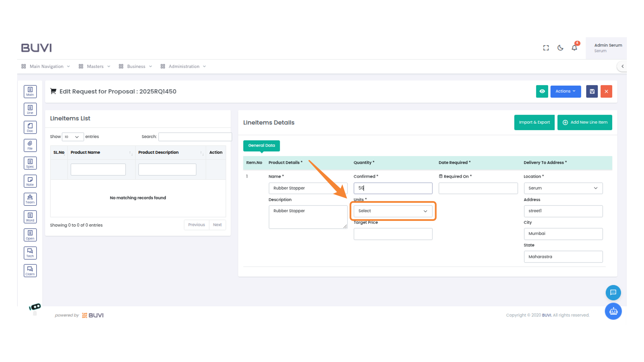Open the chatbot robot icon
This screenshot has width=644, height=362.
tap(613, 311)
